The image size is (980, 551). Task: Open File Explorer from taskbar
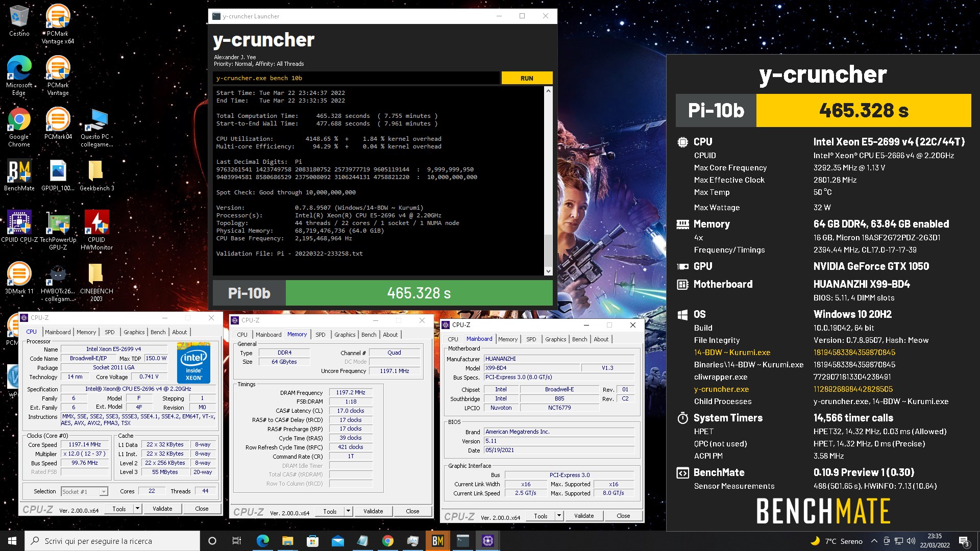tap(287, 541)
